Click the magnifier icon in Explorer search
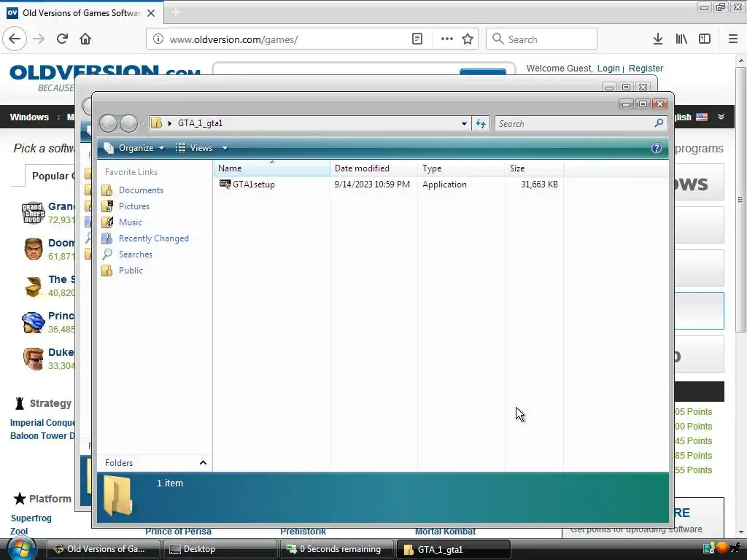Image resolution: width=747 pixels, height=560 pixels. 659,123
